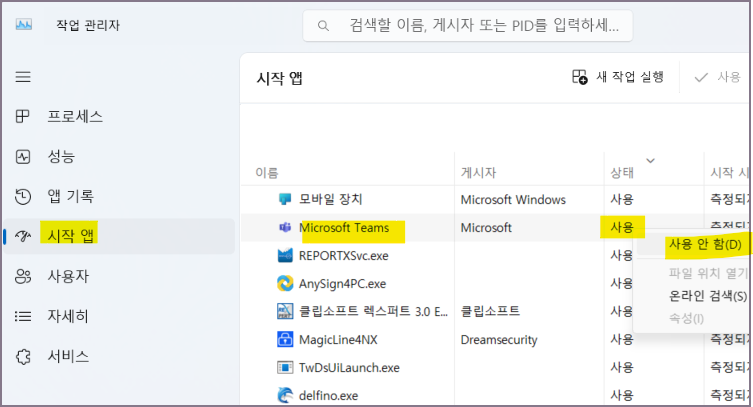Sort by the 시작 시 column header
The width and height of the screenshot is (753, 407).
tap(729, 172)
